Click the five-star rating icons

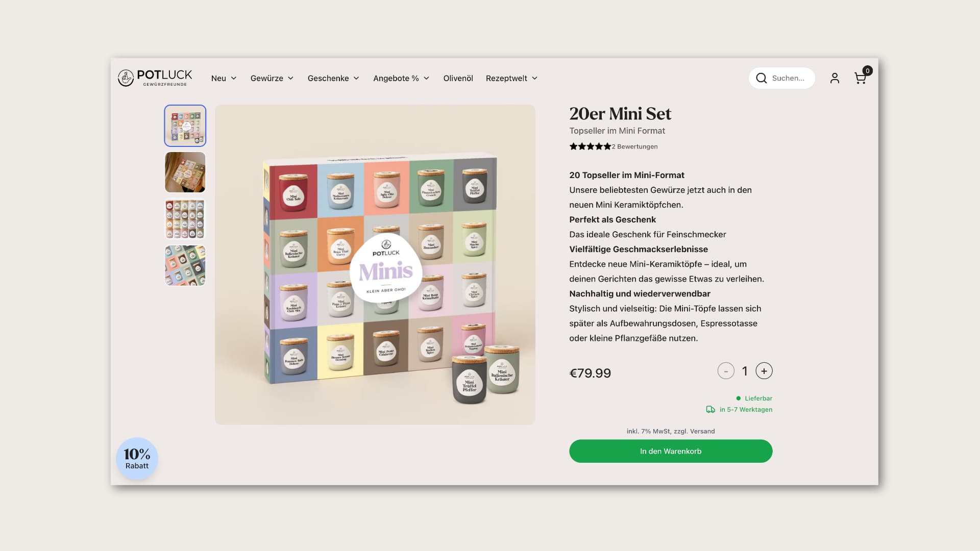pos(590,146)
